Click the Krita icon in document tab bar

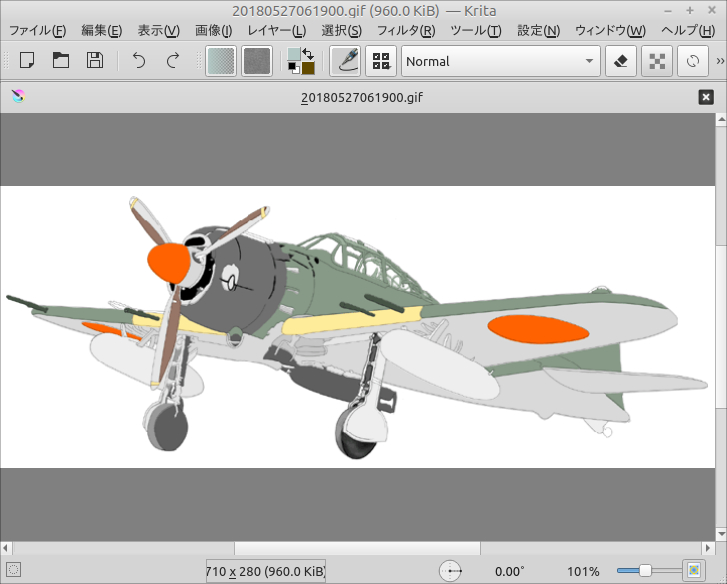point(19,96)
